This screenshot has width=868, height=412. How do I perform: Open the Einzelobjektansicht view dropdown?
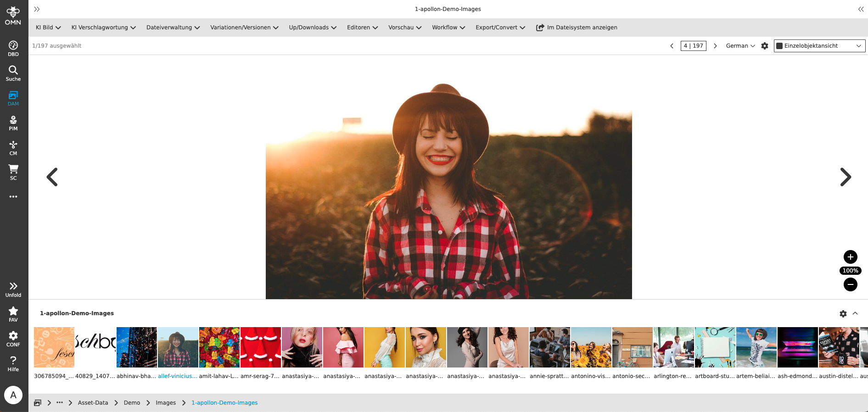(x=820, y=46)
